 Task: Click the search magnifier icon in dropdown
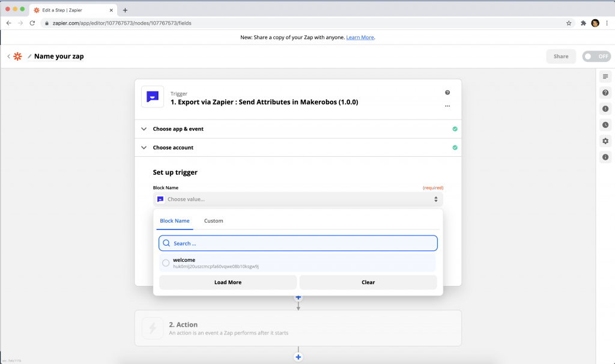pyautogui.click(x=166, y=243)
